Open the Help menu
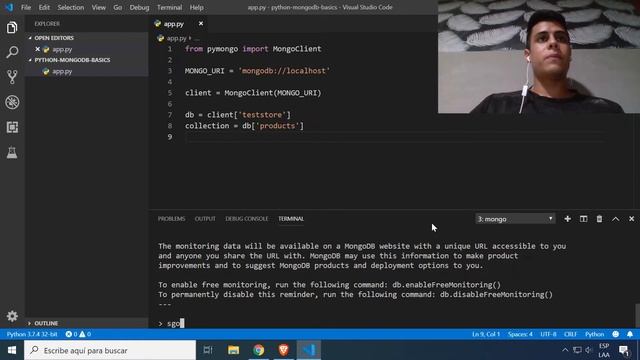The width and height of the screenshot is (640, 360). (196, 7)
